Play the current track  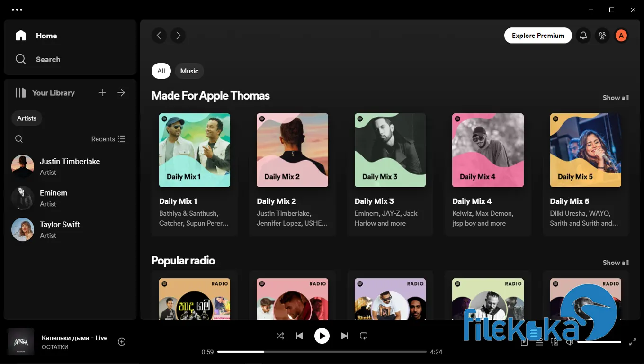pyautogui.click(x=322, y=336)
